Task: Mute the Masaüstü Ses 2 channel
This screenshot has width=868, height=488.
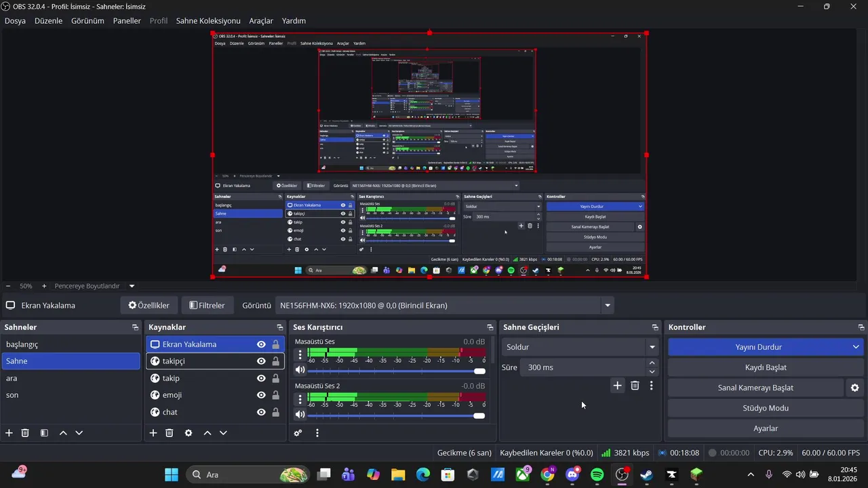Action: [x=300, y=414]
